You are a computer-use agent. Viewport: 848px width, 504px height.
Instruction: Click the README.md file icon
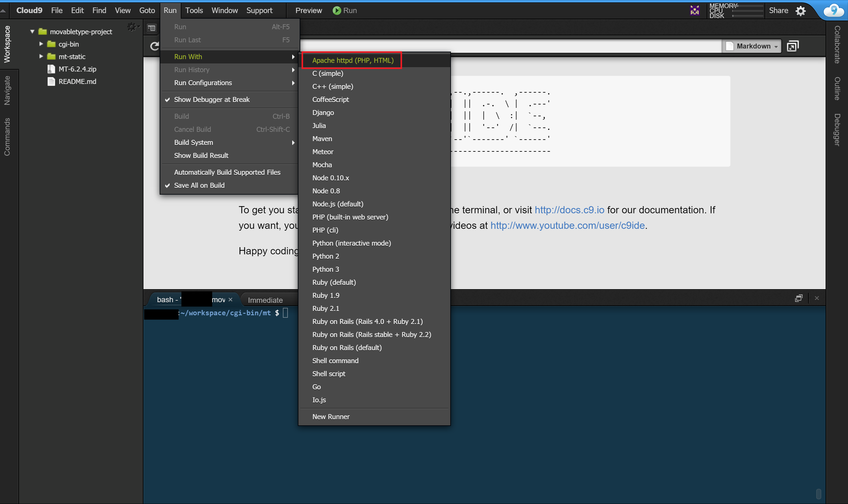coord(51,81)
